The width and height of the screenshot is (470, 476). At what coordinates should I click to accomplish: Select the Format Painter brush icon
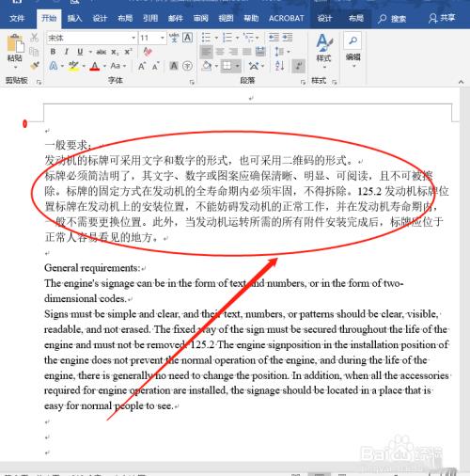tap(35, 65)
